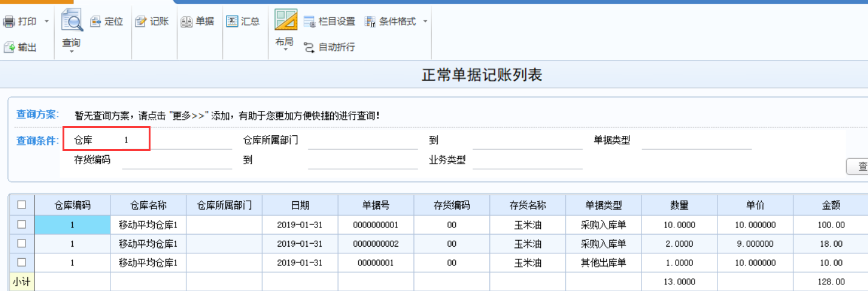The height and width of the screenshot is (291, 868).
Task: Expand the Print (打印) dropdown arrow
Action: 47,22
